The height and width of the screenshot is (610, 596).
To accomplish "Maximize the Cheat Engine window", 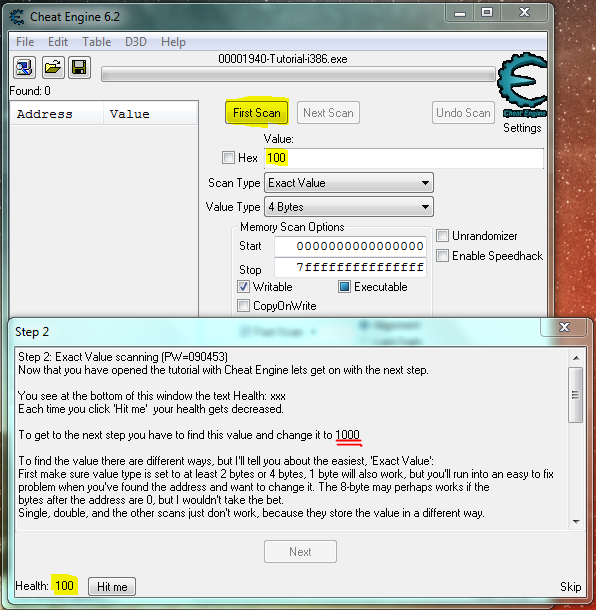I will (487, 13).
